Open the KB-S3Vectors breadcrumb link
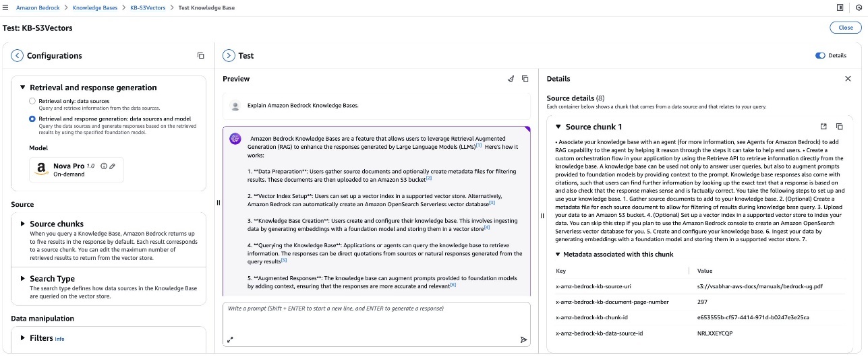This screenshot has width=868, height=359. pyautogui.click(x=148, y=7)
